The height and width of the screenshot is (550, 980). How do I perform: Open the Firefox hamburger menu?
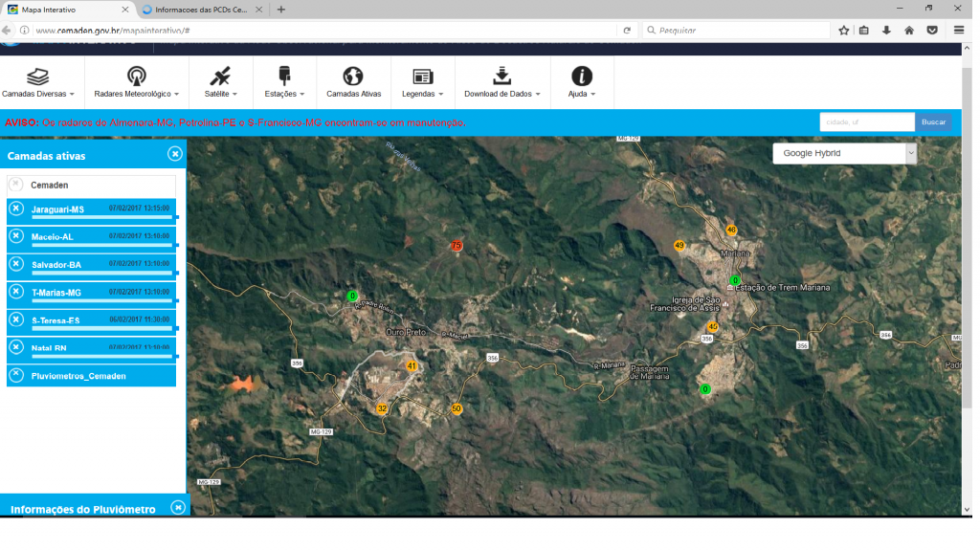959,30
